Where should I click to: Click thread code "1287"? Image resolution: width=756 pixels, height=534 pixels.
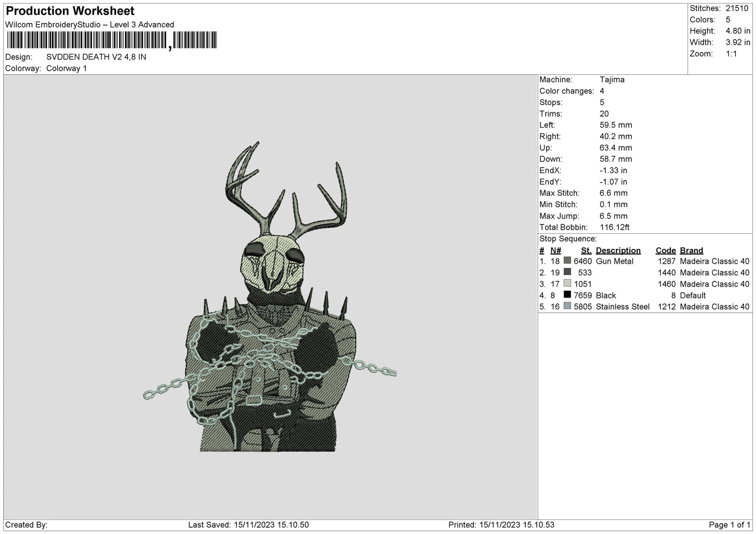click(667, 262)
